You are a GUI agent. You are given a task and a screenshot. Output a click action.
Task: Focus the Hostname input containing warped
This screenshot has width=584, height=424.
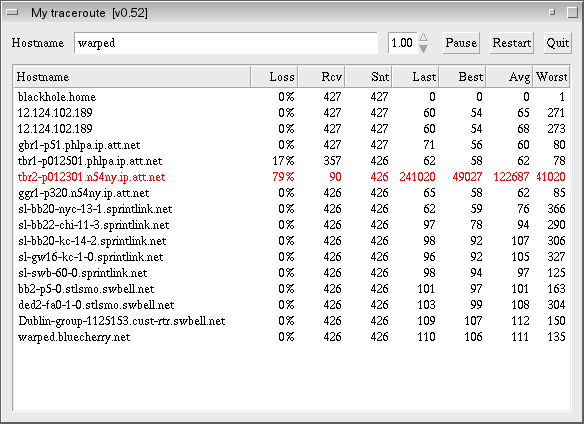(x=226, y=43)
